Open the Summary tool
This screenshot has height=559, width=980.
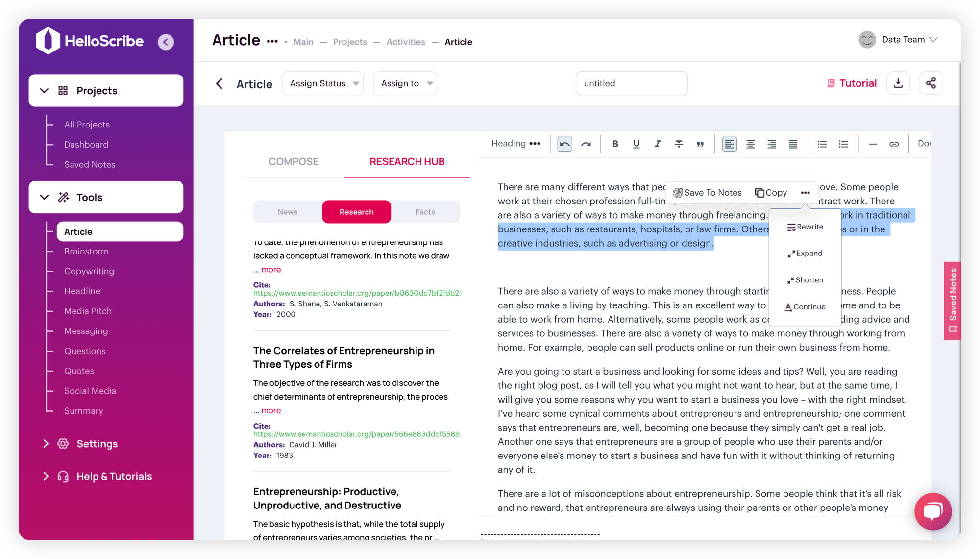pyautogui.click(x=84, y=411)
